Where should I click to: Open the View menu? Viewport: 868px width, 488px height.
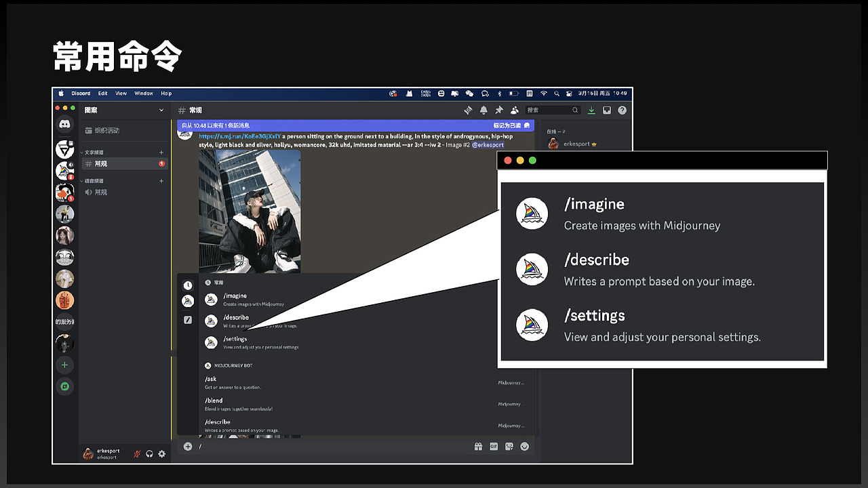121,93
